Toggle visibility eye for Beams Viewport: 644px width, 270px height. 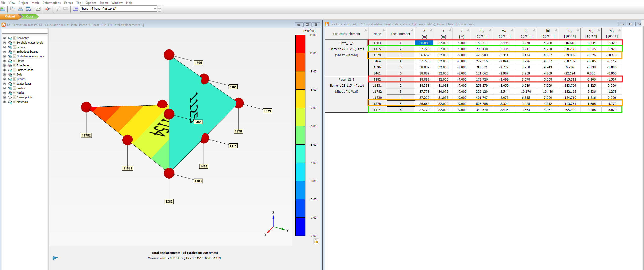click(x=10, y=47)
